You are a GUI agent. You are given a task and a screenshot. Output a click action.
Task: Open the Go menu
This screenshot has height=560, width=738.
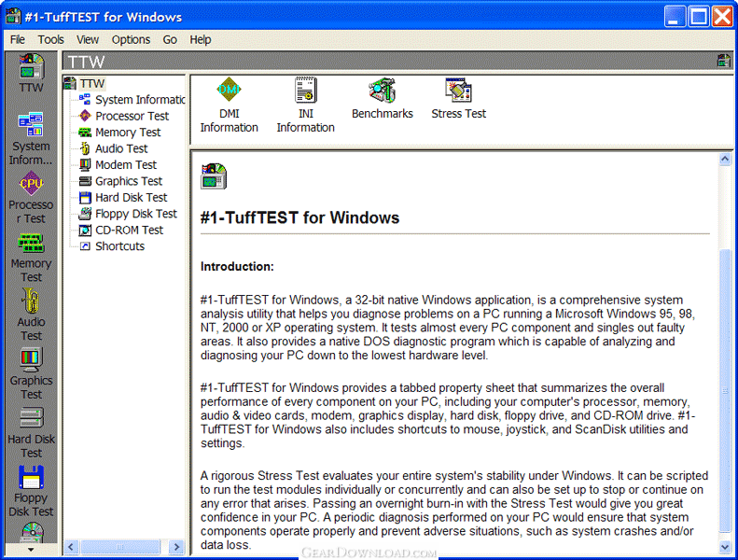coord(170,39)
